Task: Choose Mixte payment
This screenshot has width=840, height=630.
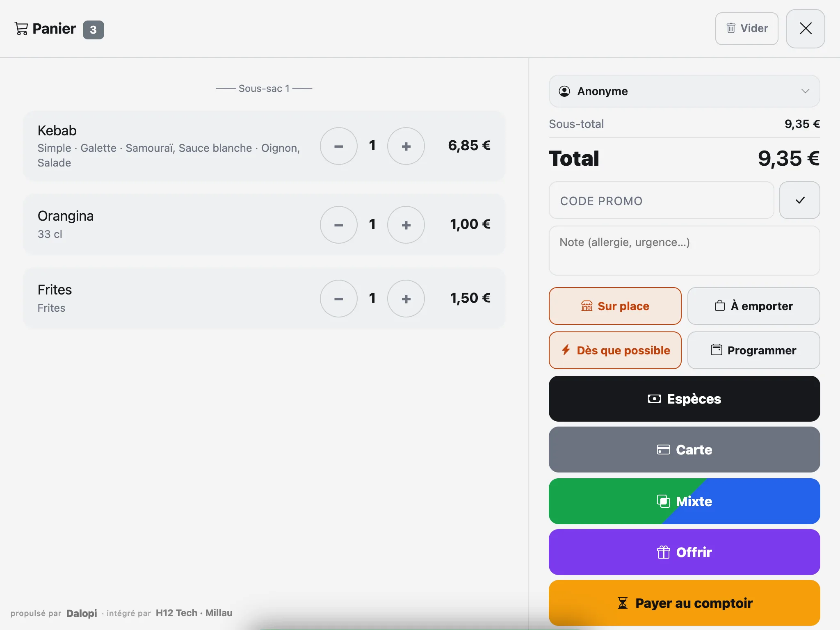Action: click(x=684, y=501)
